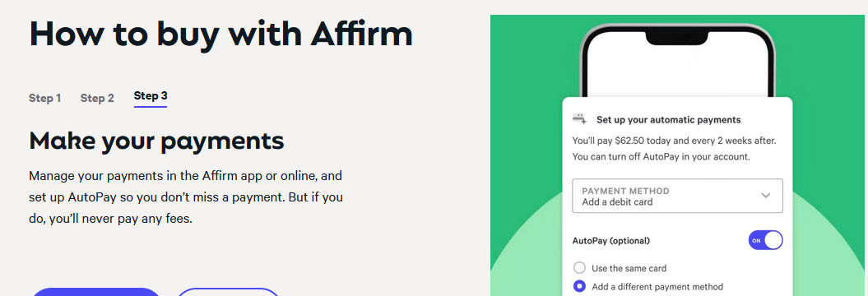Click the "How to buy with Affirm" heading

(x=220, y=33)
